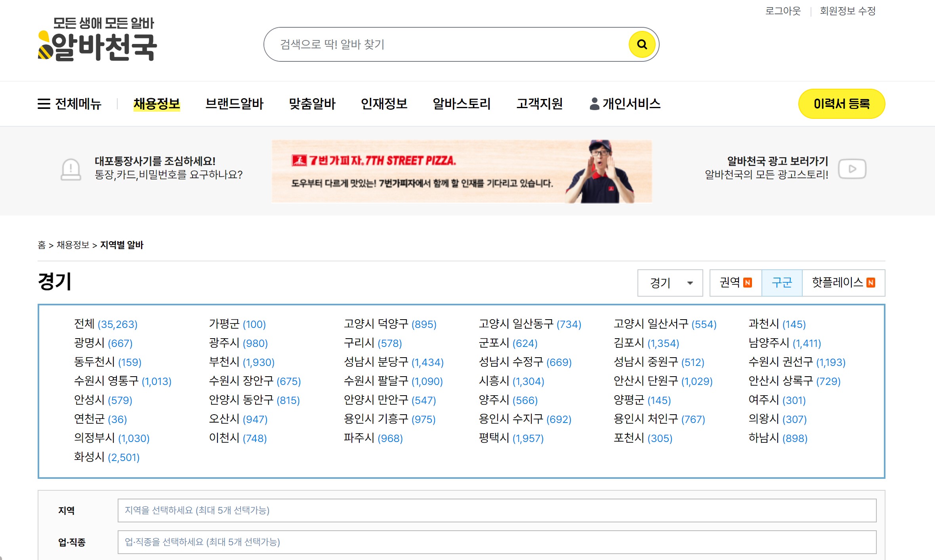The height and width of the screenshot is (560, 935).
Task: Click the yellow search magnifier icon
Action: (x=642, y=44)
